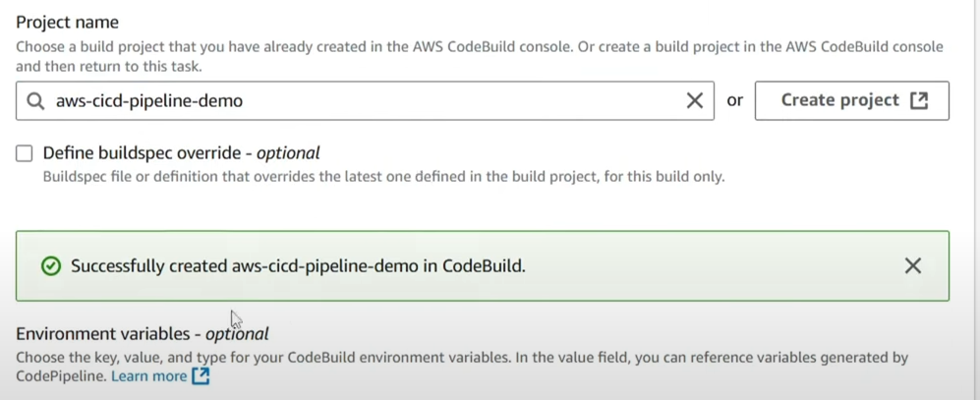Viewport: 980px width, 400px height.
Task: Click external-link icon beside Learn more
Action: pos(201,375)
